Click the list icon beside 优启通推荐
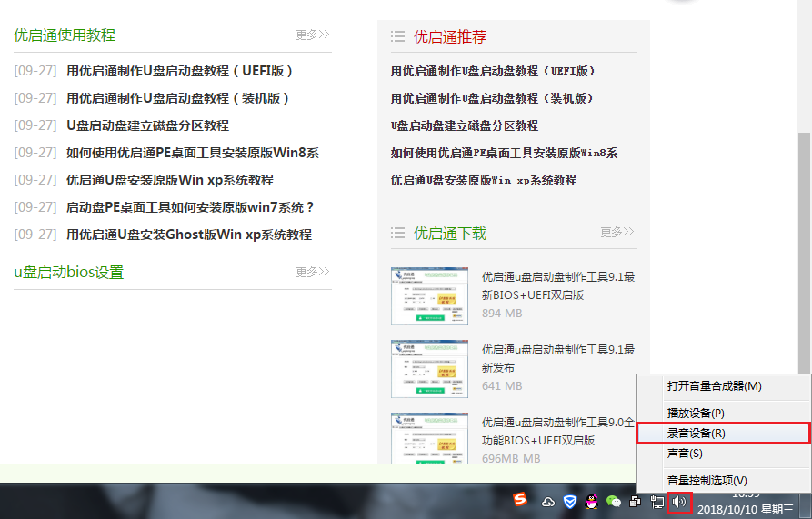This screenshot has width=812, height=519. (x=397, y=36)
